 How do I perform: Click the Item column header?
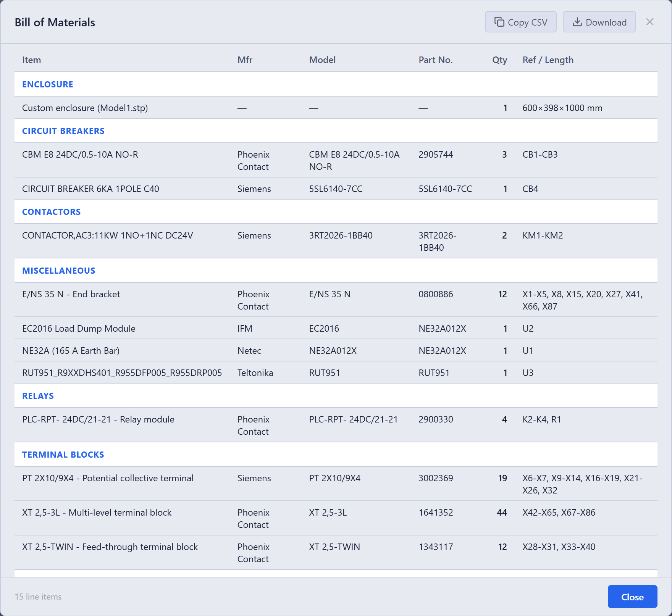point(31,60)
